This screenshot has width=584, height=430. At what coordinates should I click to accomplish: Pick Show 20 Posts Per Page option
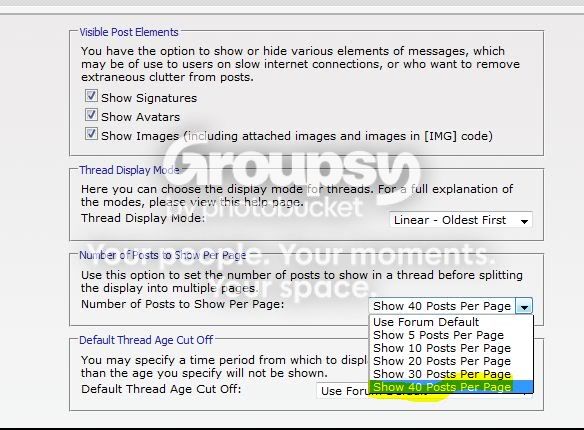[x=451, y=361]
